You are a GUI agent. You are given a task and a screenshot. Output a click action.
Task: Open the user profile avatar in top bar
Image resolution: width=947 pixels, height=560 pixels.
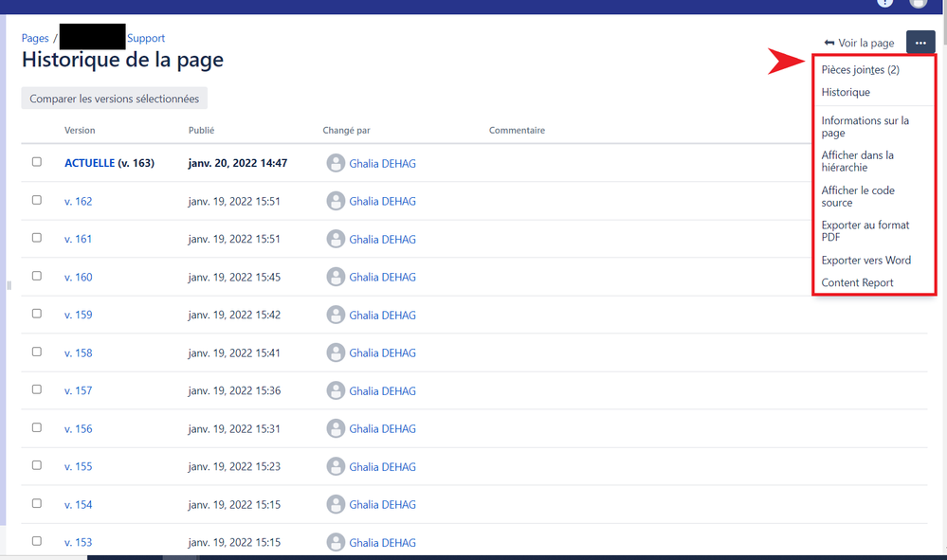click(x=918, y=3)
